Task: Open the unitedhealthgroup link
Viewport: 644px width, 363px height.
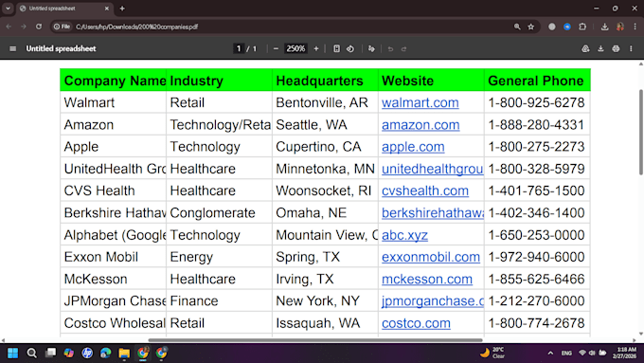Action: click(x=433, y=169)
